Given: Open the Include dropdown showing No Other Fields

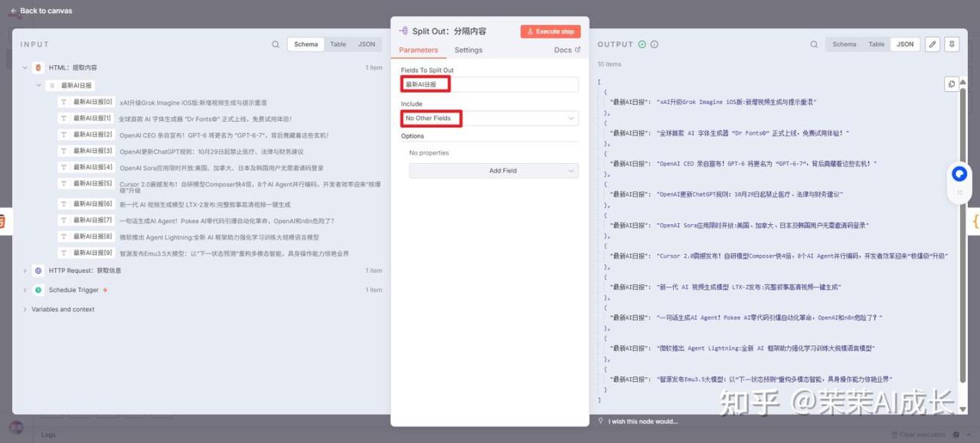Looking at the screenshot, I should [x=489, y=119].
